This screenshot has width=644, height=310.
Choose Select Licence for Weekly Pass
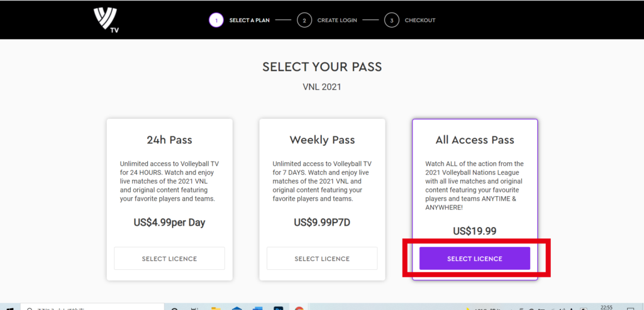tap(322, 258)
